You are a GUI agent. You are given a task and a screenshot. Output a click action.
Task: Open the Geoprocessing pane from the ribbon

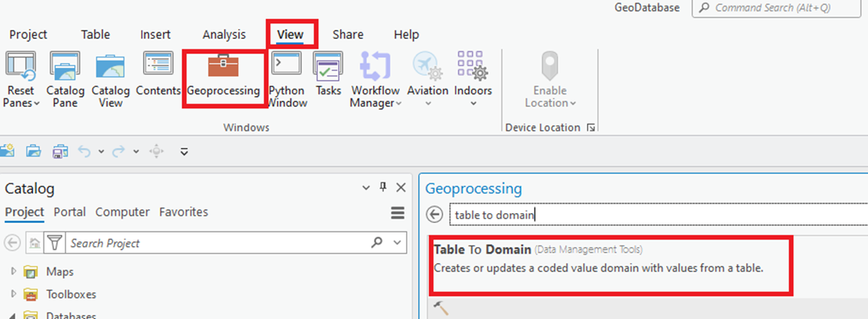223,77
